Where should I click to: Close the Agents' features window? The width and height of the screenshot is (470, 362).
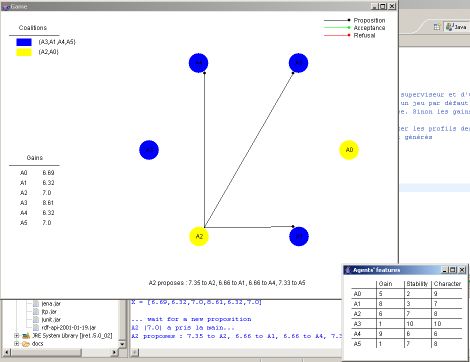click(462, 270)
